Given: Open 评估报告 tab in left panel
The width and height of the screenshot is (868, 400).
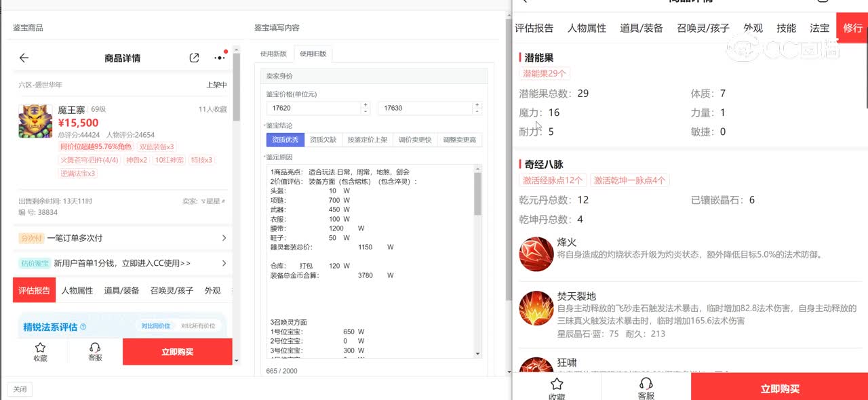Looking at the screenshot, I should (34, 290).
